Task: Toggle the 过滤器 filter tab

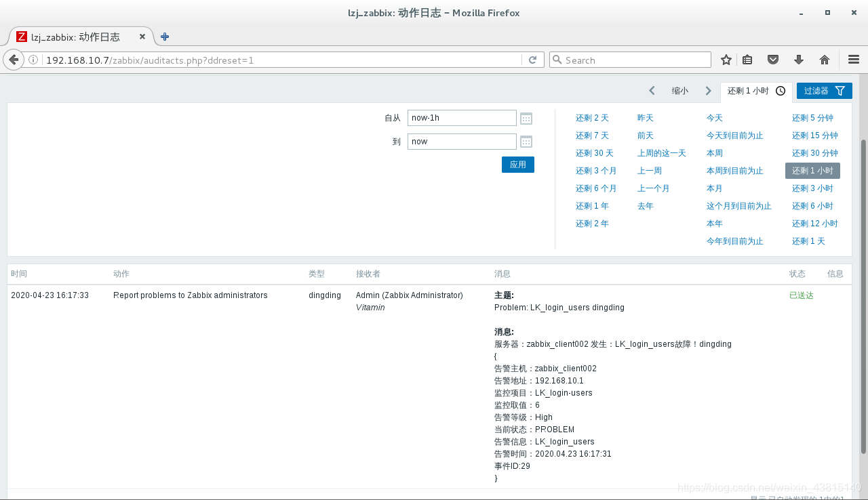Action: pyautogui.click(x=824, y=91)
